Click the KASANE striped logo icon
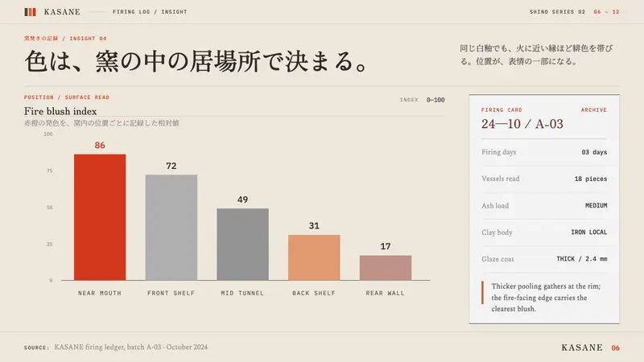644x362 pixels. click(x=30, y=12)
